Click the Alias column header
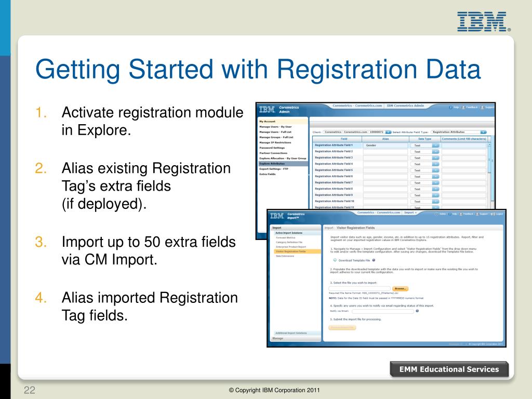 [x=385, y=139]
